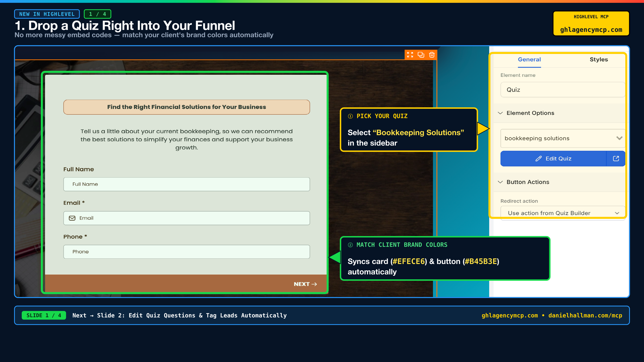The width and height of the screenshot is (644, 362).
Task: Switch to the Styles tab
Action: tap(599, 60)
